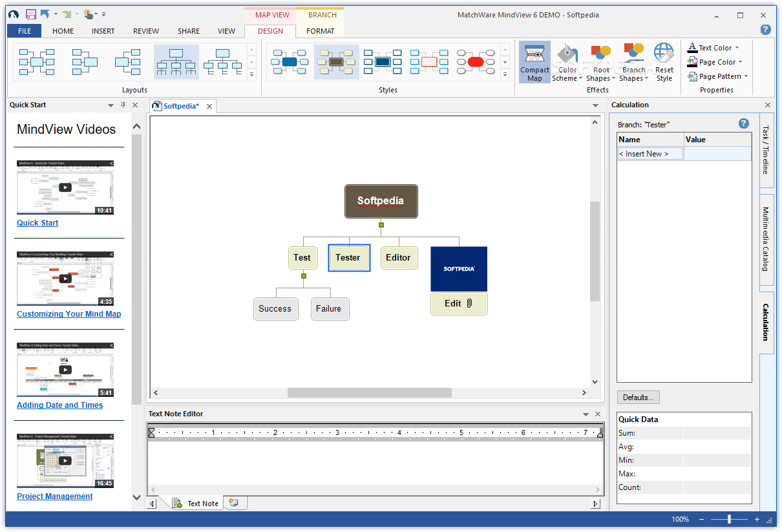The height and width of the screenshot is (532, 782).
Task: Apply the blue rounded map style
Action: 289,62
